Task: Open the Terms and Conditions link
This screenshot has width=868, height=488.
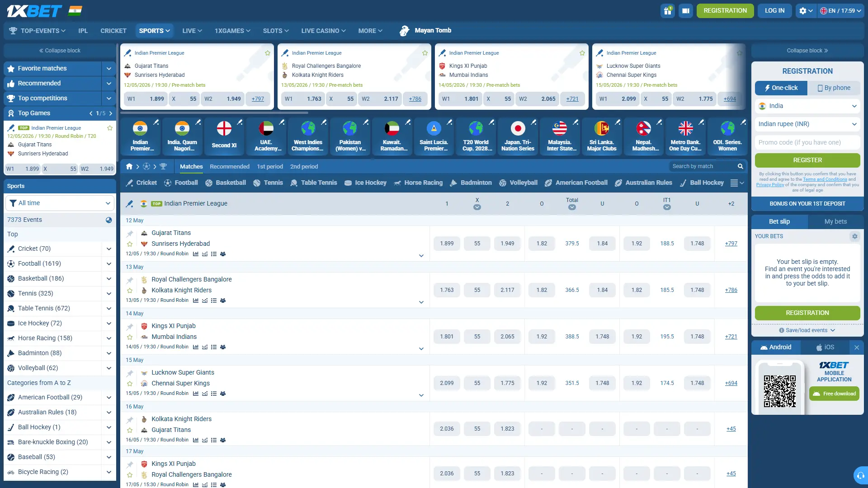Action: 825,179
